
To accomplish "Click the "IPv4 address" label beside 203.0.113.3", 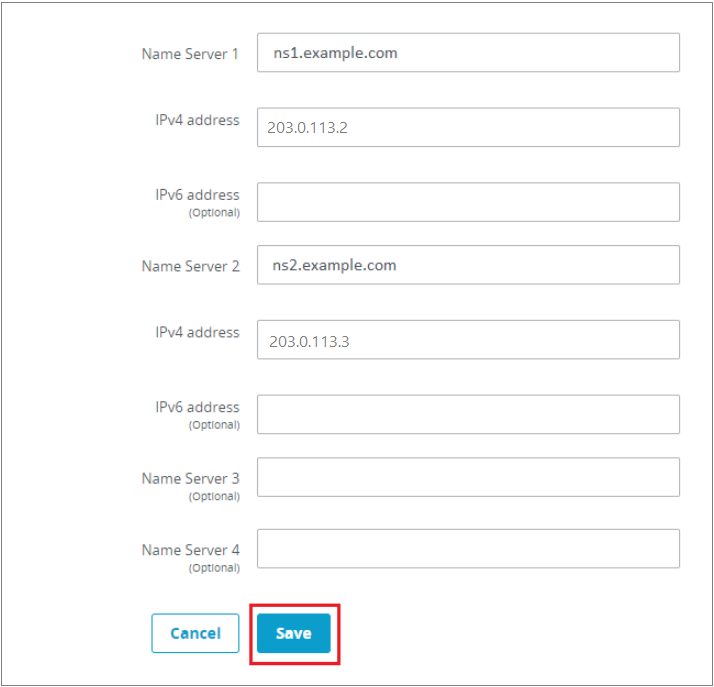I will click(x=197, y=332).
